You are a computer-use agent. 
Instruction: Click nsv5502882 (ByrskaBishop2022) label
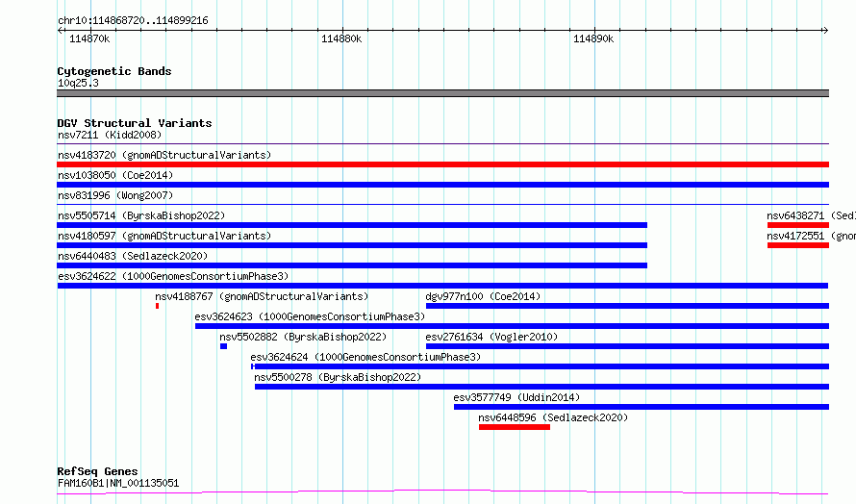303,337
